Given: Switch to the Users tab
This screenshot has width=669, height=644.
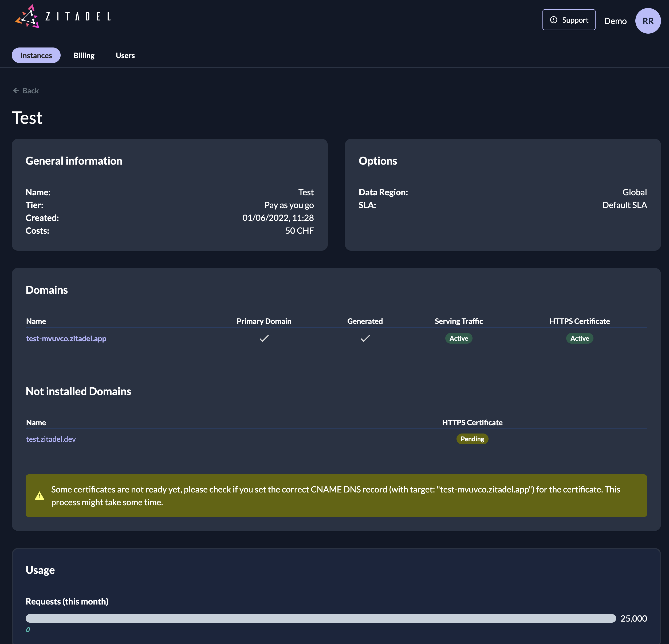Looking at the screenshot, I should coord(125,55).
